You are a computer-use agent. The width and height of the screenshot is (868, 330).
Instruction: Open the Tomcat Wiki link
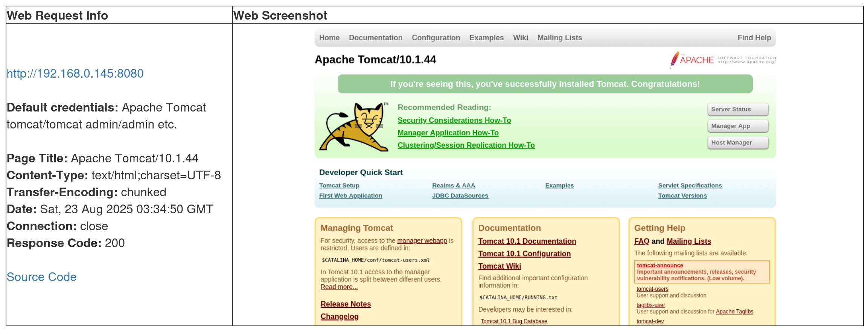[x=499, y=266]
